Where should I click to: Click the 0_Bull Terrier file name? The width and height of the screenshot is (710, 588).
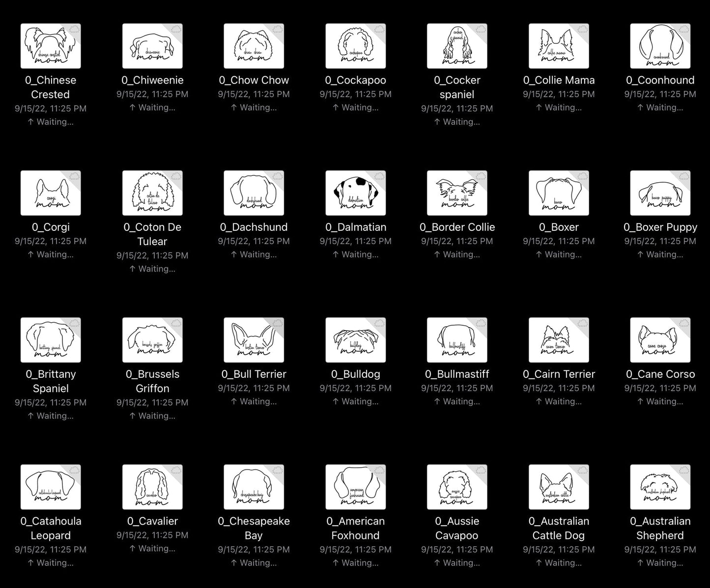click(x=254, y=374)
